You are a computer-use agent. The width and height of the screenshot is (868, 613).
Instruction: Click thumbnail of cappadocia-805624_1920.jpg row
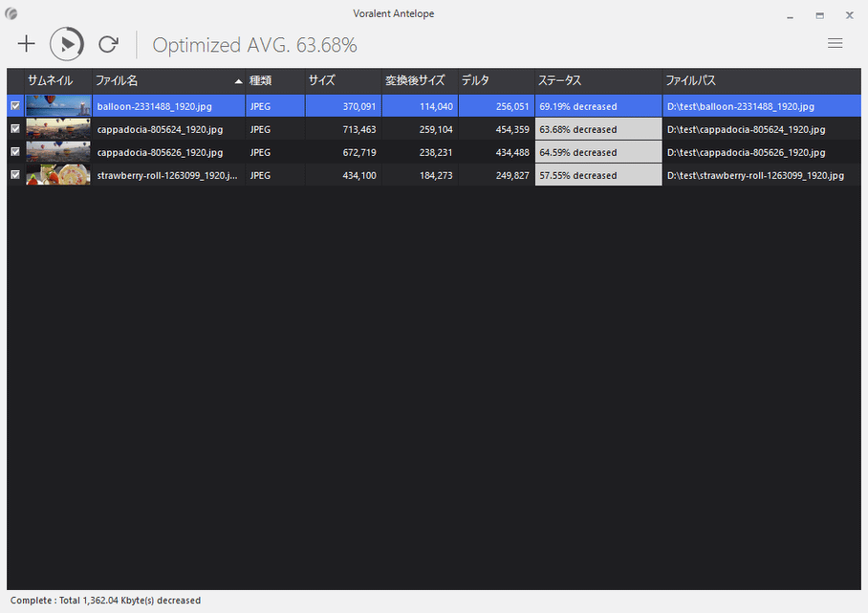58,128
